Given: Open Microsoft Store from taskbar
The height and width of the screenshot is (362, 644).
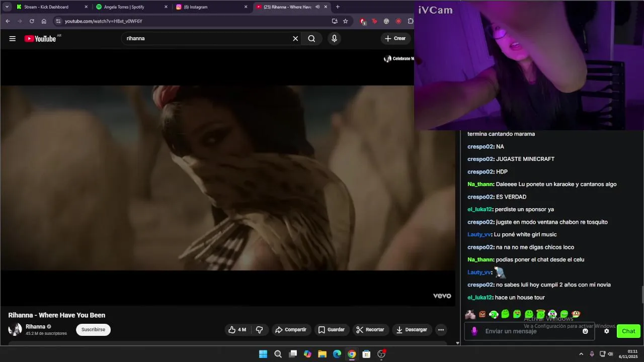Looking at the screenshot, I should point(366,354).
